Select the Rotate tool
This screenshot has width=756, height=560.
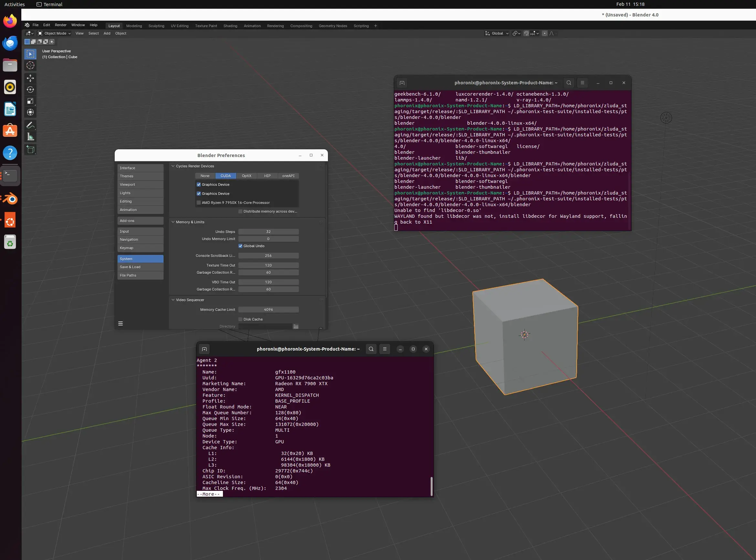point(30,90)
